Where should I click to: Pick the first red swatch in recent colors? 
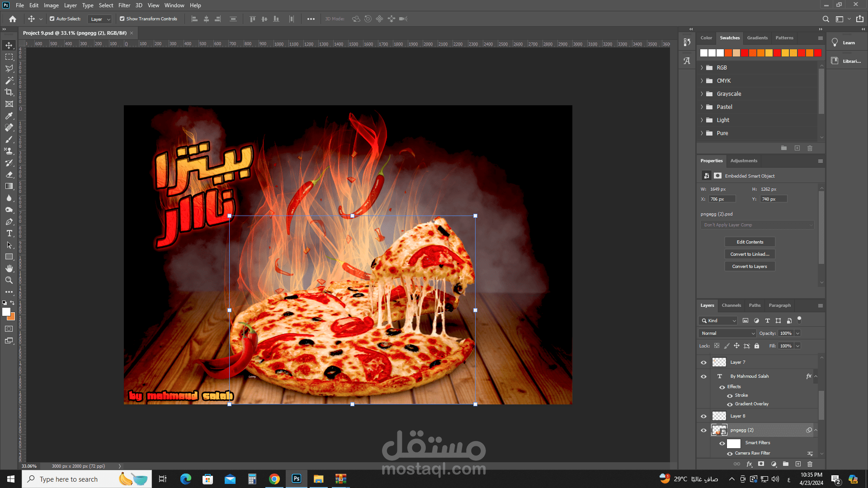tap(745, 53)
